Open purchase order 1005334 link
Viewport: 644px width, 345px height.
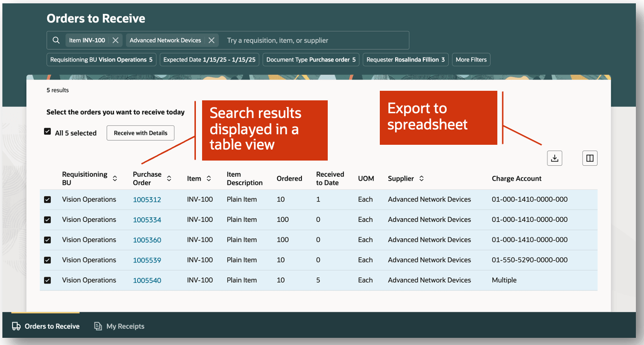[147, 219]
